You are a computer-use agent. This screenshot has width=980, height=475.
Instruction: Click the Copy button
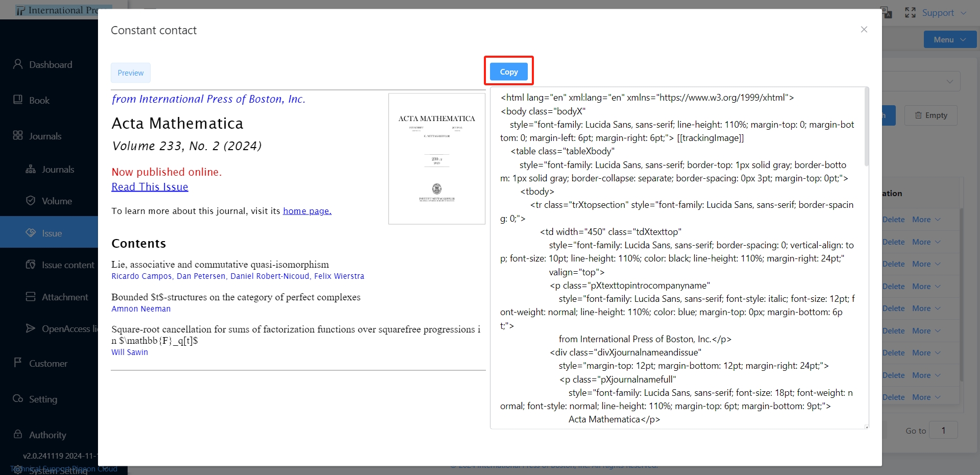coord(508,72)
